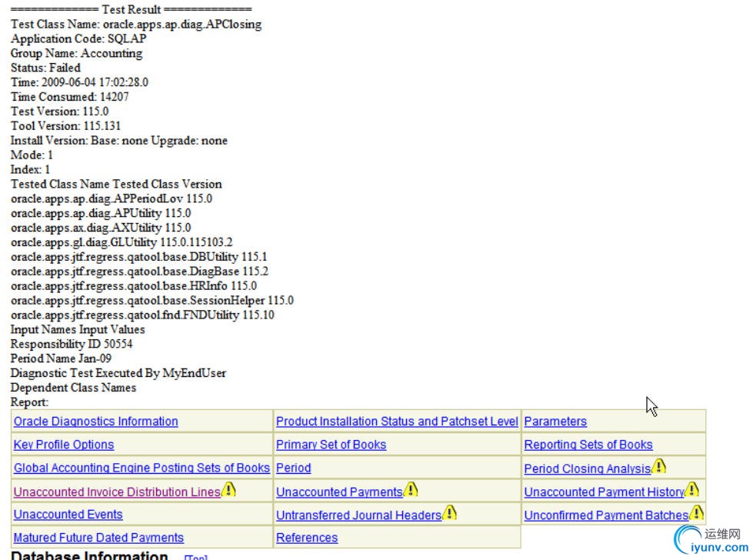Open the Matured Future Dated Payments link
The image size is (753, 560).
[98, 538]
